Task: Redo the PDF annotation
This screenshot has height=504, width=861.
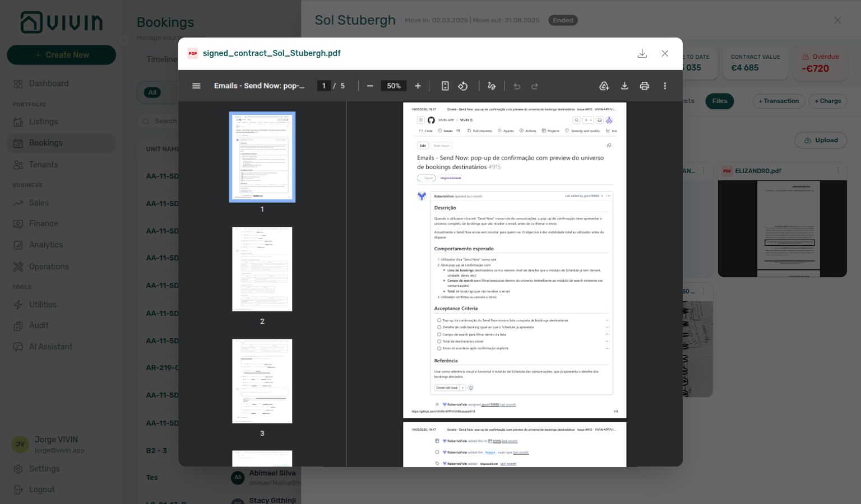Action: point(535,86)
